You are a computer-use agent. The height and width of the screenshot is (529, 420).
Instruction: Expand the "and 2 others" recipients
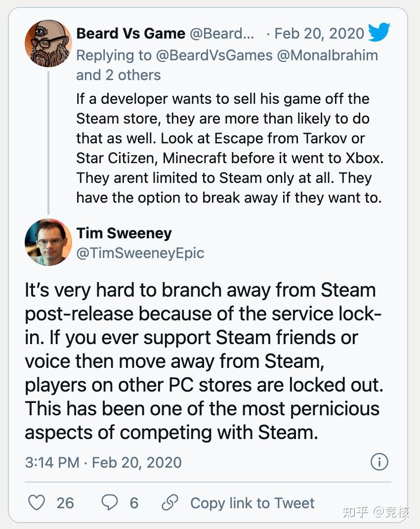coord(118,75)
